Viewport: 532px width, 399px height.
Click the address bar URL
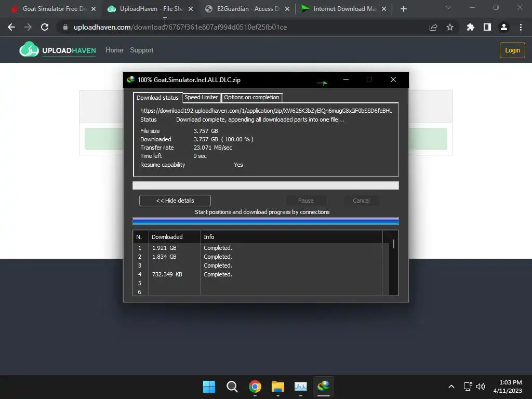pyautogui.click(x=180, y=27)
